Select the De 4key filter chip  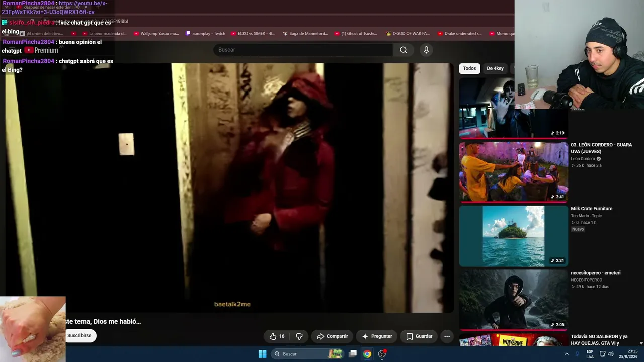[495, 68]
